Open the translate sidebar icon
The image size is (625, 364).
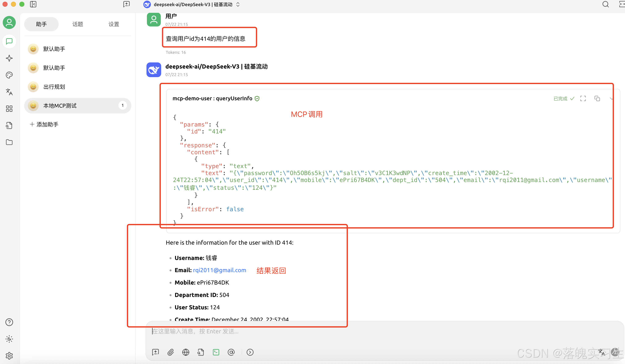9,92
